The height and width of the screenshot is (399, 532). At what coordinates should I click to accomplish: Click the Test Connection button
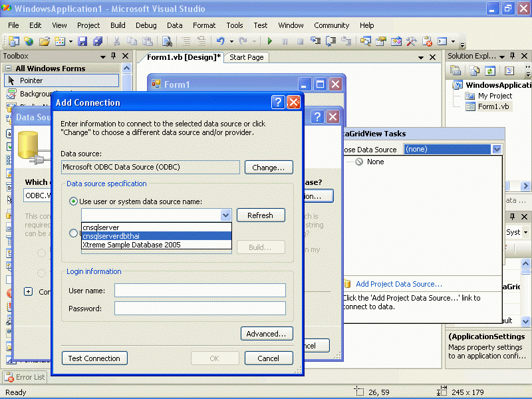[94, 358]
